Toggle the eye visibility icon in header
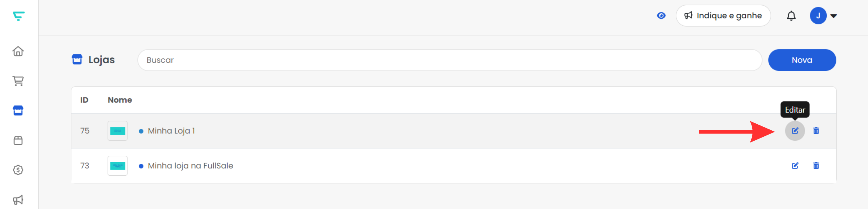Screen dimensions: 868x209 pyautogui.click(x=661, y=16)
